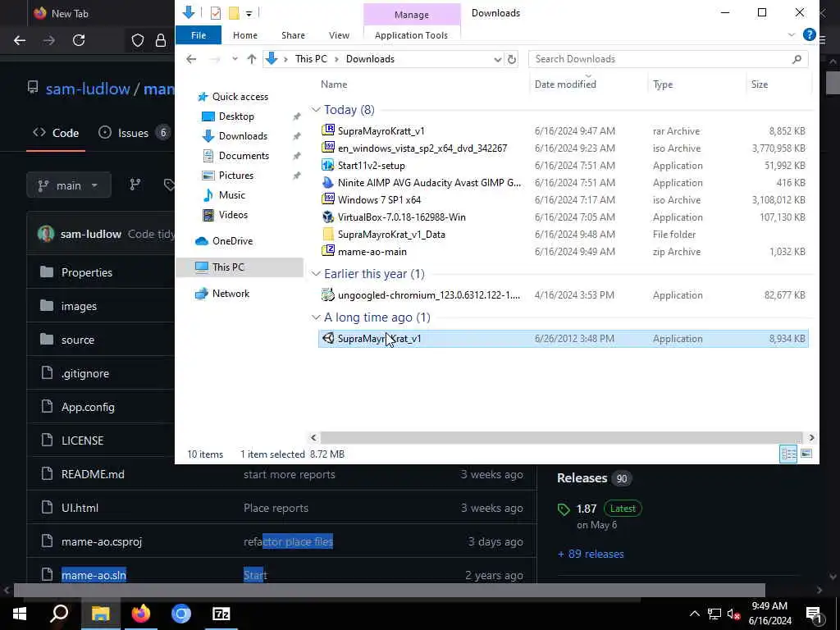The image size is (840, 630).
Task: Select Desktop in navigation pane
Action: (x=236, y=116)
